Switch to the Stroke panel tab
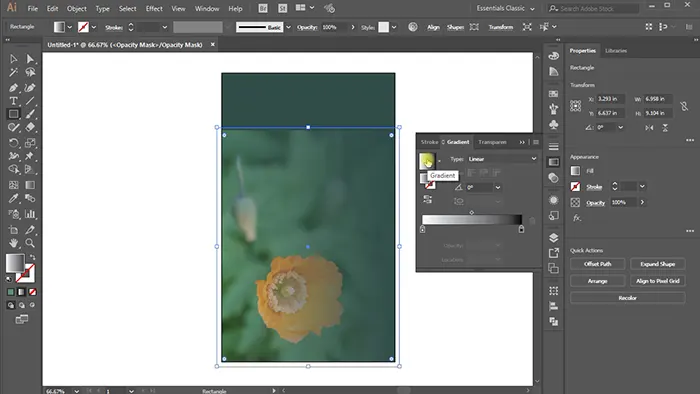The height and width of the screenshot is (394, 700). (x=429, y=142)
